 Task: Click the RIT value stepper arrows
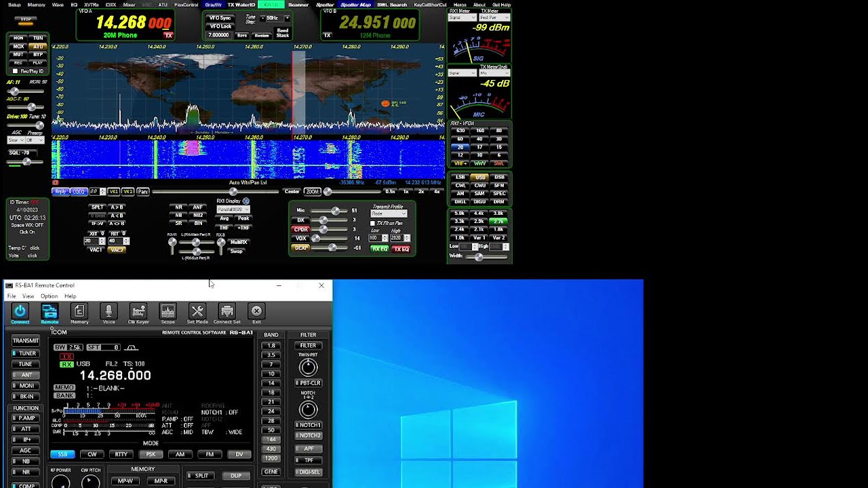[x=126, y=241]
